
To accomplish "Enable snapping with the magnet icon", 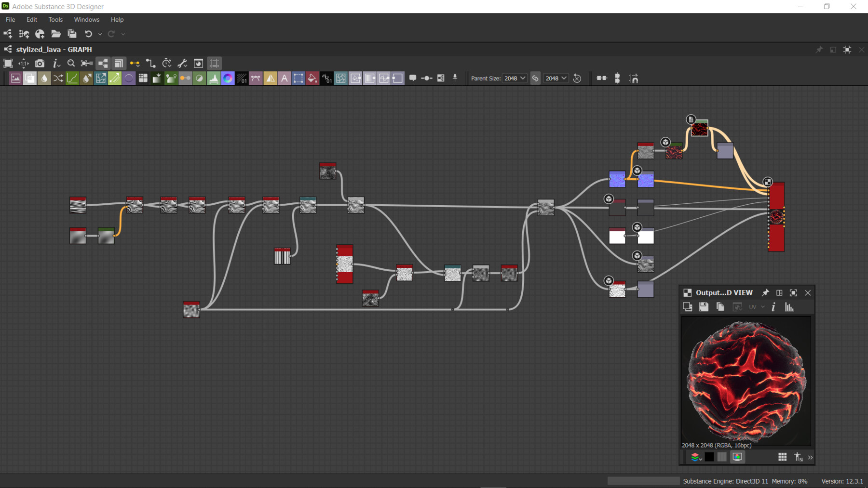I will [x=633, y=78].
